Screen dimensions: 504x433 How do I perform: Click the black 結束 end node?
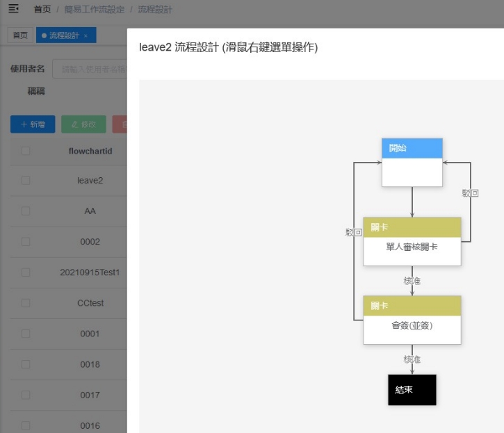point(412,390)
